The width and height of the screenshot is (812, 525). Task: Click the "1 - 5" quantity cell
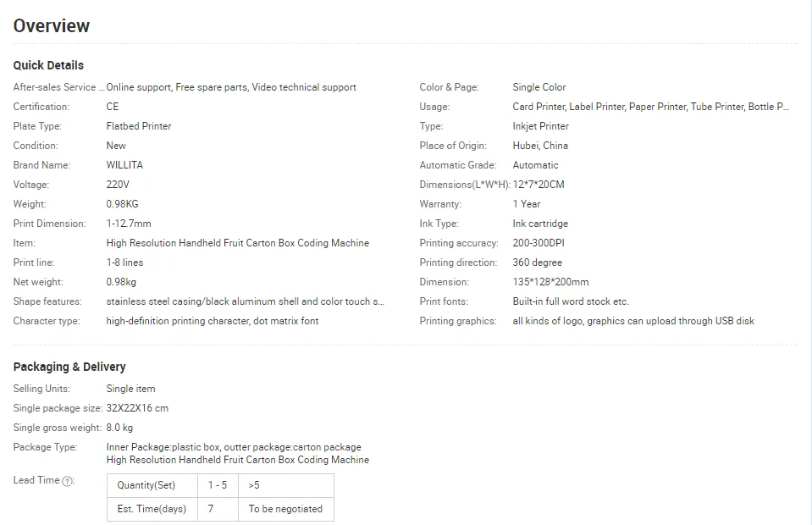218,486
